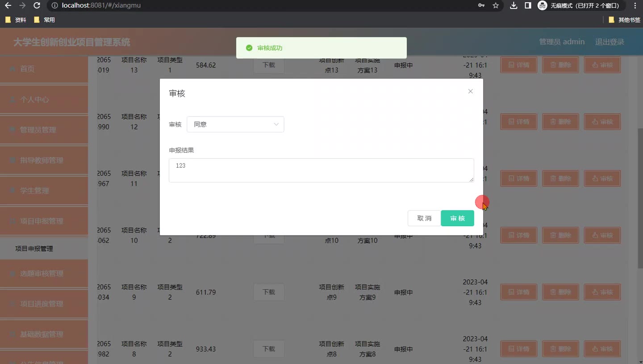Screen dimensions: 643x364
Task: Click the 管理员 admin label
Action: (562, 42)
